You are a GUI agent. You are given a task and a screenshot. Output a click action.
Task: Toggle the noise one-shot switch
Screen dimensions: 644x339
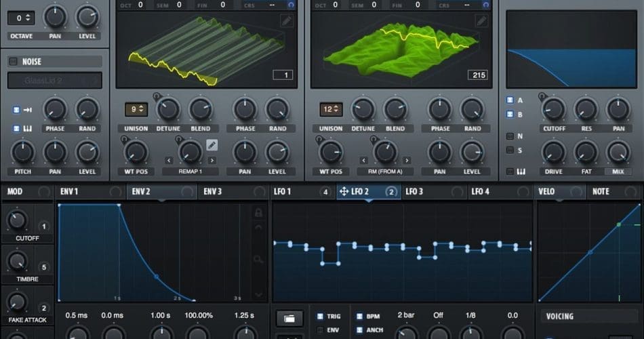16,110
